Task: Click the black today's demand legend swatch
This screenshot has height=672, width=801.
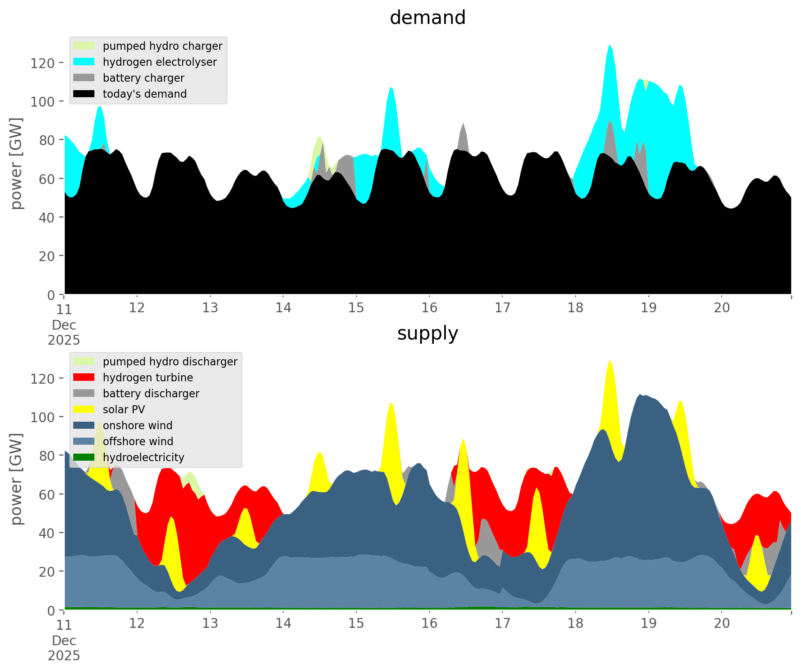Action: [84, 94]
